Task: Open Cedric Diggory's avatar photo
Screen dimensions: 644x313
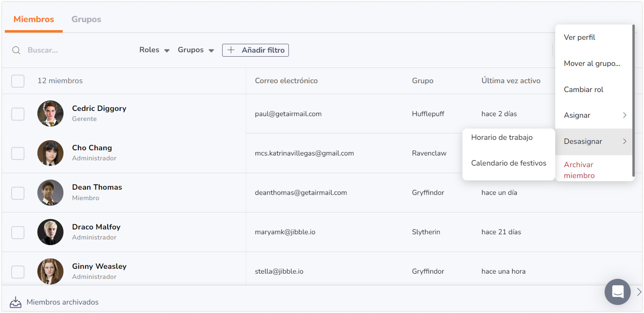Action: (x=50, y=114)
